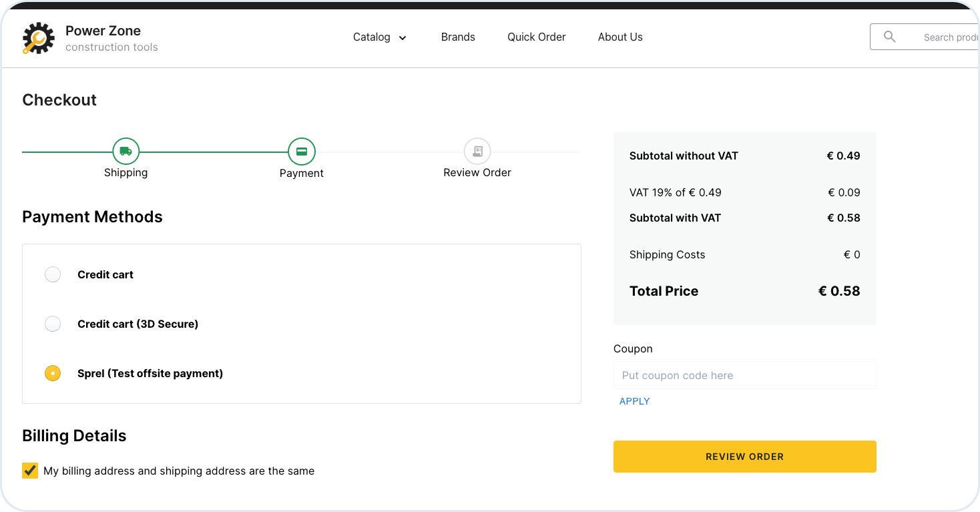The image size is (980, 512).
Task: Click the Shipping step label
Action: (126, 173)
